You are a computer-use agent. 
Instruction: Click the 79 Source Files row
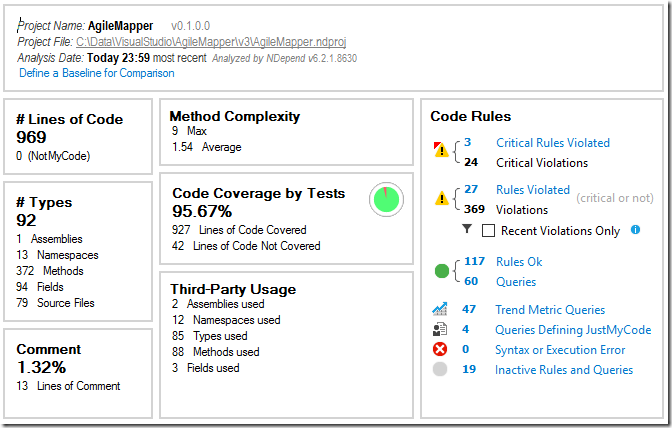click(55, 303)
